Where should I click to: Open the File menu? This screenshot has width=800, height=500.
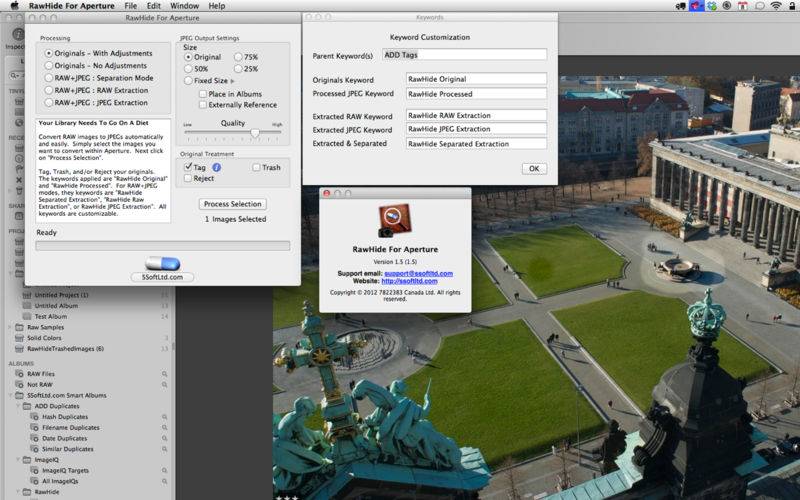point(131,6)
